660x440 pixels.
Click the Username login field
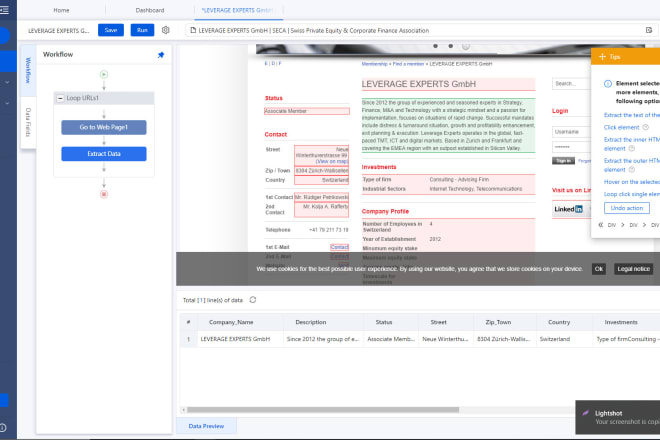571,132
